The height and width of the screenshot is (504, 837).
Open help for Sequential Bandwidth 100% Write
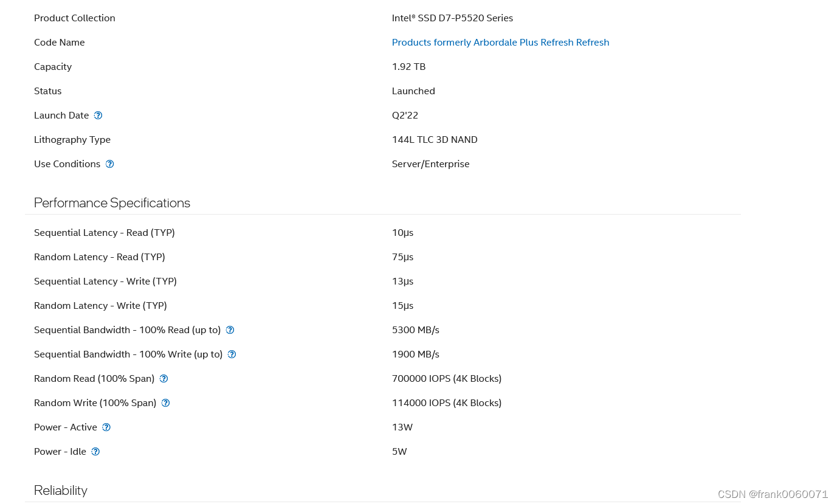pos(232,354)
